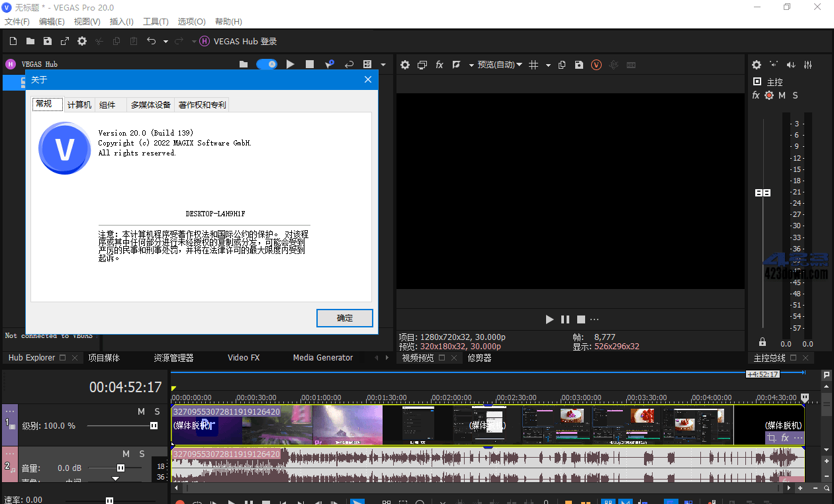Screen dimensions: 834x504
Task: Switch to the 修剪器 tab
Action: click(479, 358)
